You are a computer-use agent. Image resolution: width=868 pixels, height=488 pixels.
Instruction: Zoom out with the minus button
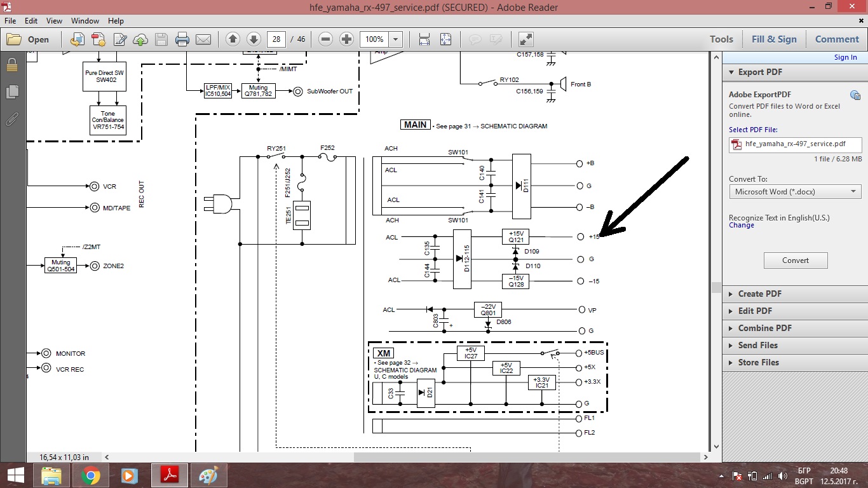325,39
